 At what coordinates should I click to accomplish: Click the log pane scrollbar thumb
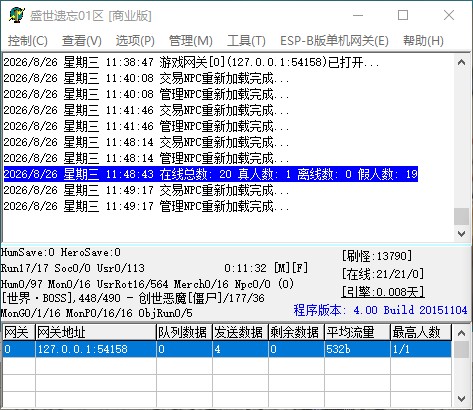461,216
